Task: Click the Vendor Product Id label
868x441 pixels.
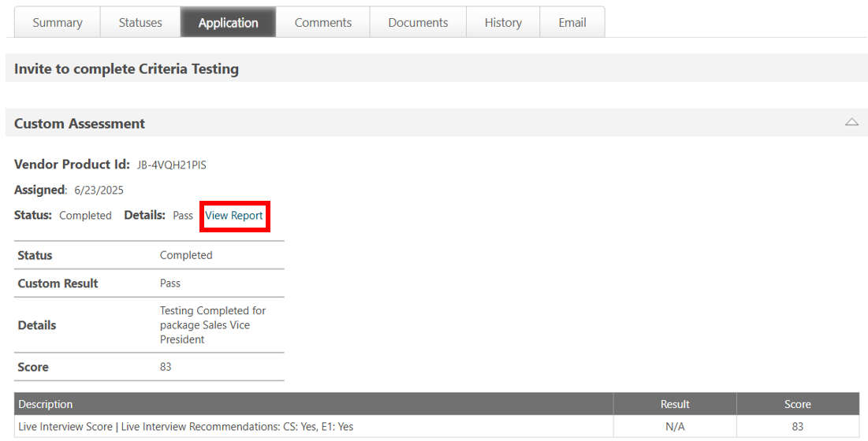Action: pyautogui.click(x=72, y=165)
